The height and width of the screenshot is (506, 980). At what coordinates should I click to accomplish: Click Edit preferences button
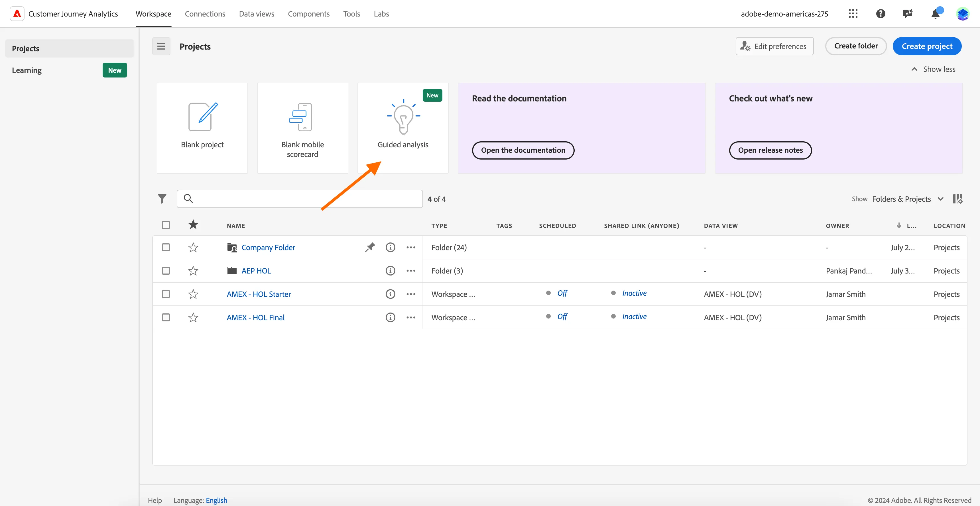pos(774,46)
